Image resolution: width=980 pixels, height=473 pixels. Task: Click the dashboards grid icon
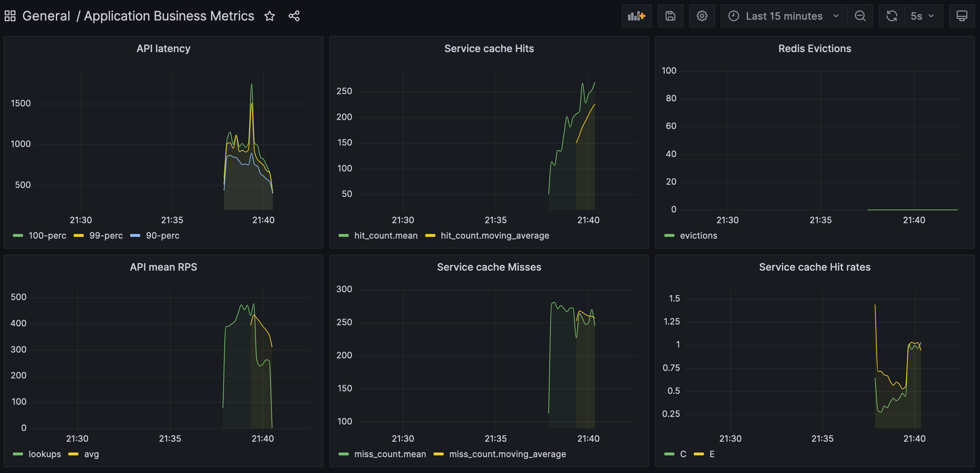point(10,16)
